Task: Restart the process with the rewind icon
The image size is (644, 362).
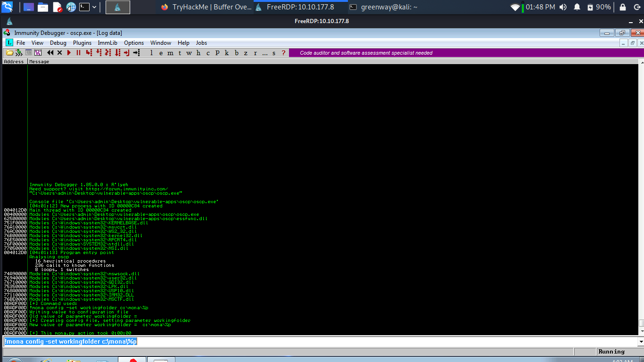Action: click(x=50, y=53)
